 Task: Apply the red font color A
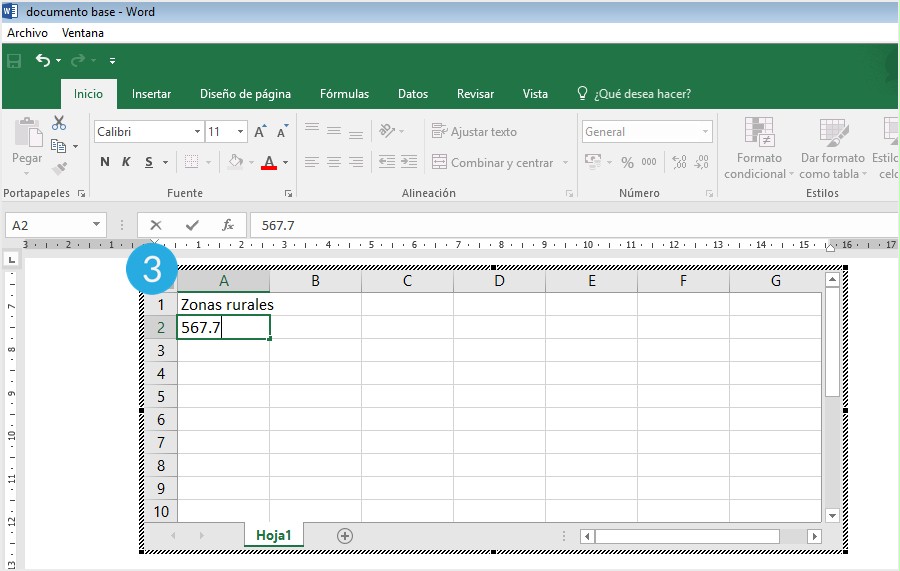pyautogui.click(x=269, y=162)
